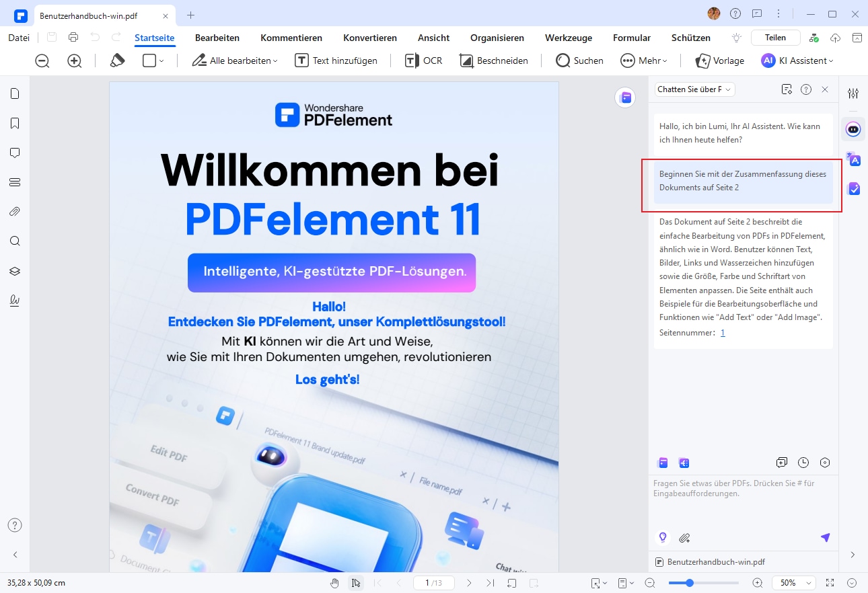
Task: Open the layers panel in left sidebar
Action: tap(15, 271)
